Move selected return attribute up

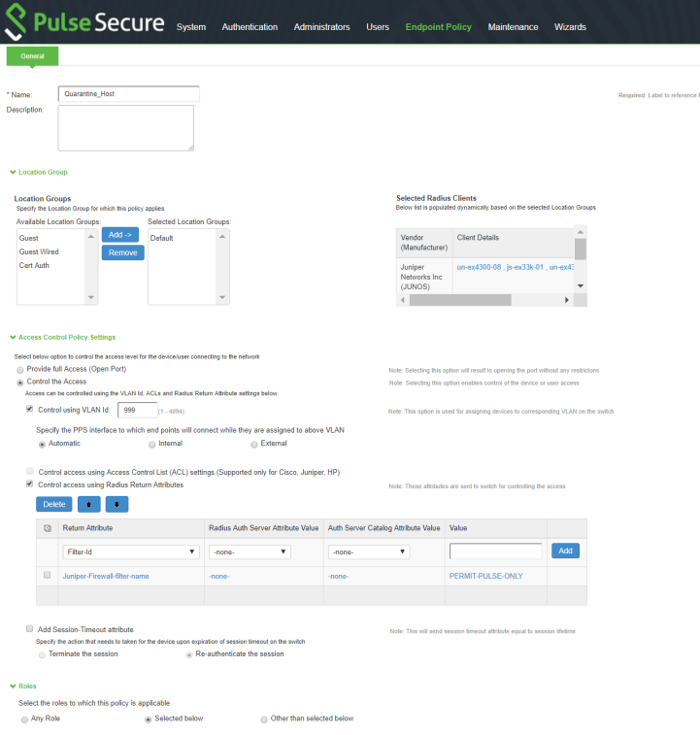pos(89,504)
